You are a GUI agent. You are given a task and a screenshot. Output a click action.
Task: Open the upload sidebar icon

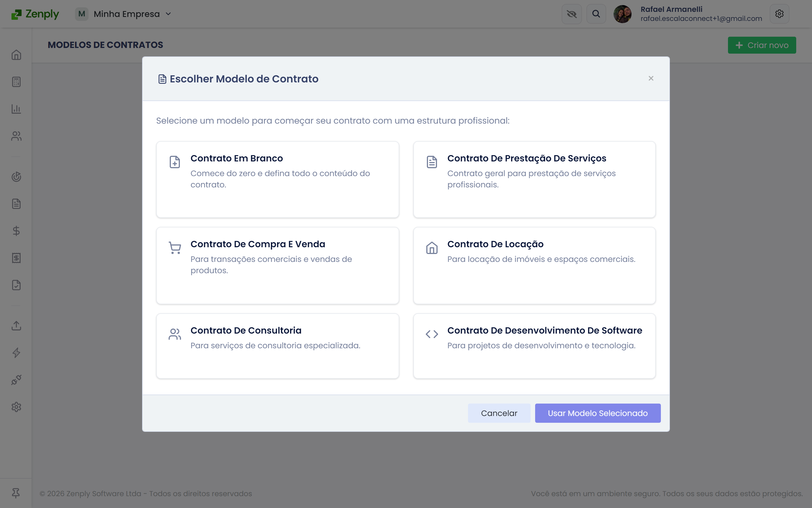[16, 326]
